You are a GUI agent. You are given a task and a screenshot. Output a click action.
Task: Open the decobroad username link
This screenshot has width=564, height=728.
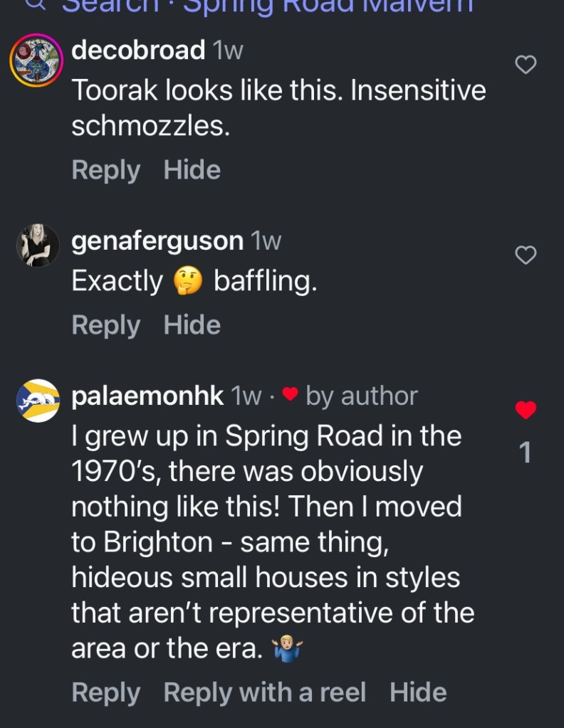138,51
